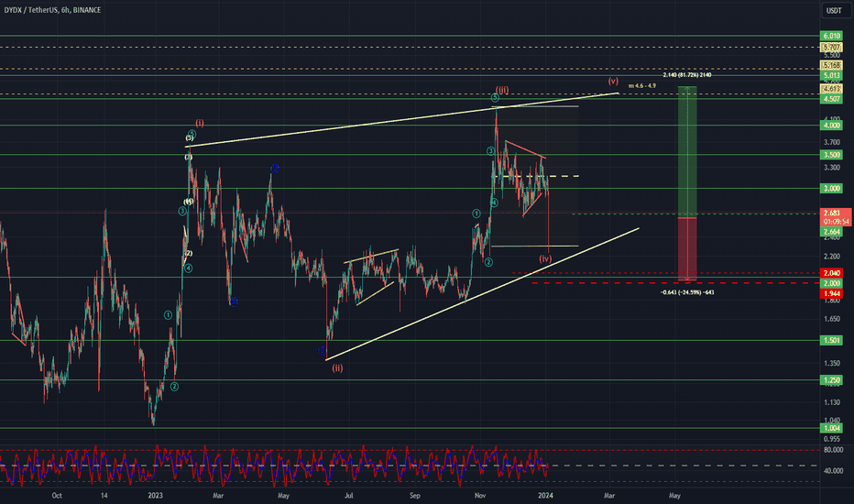Click the 2.140 (81.72%) profit readout
The width and height of the screenshot is (854, 504).
click(x=687, y=75)
